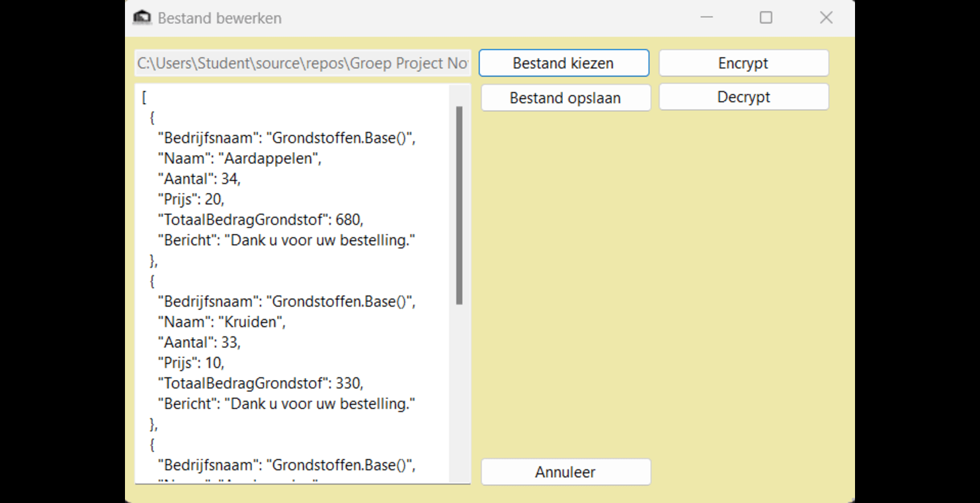Choose a file with Bestand kiezen
The height and width of the screenshot is (503, 980).
tap(564, 63)
